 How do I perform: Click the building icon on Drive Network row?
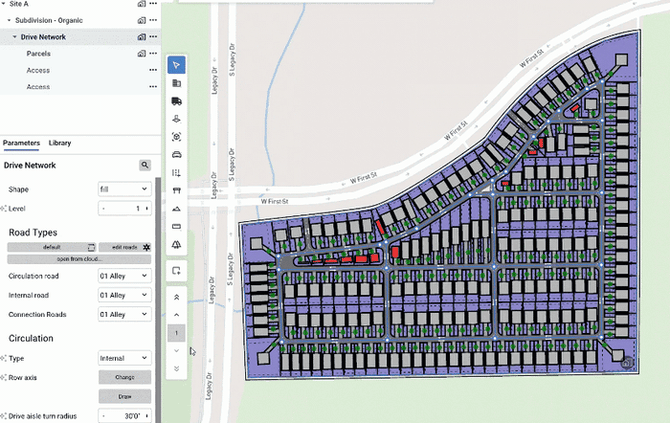[x=141, y=37]
